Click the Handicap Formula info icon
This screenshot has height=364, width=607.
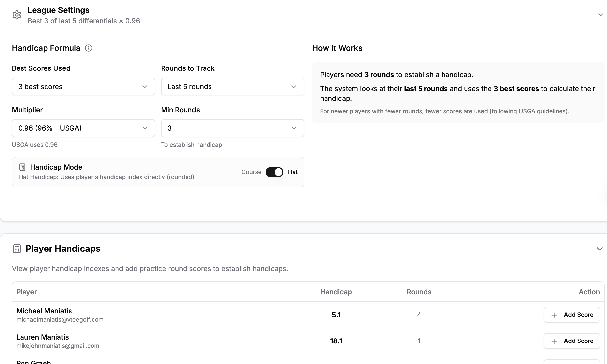click(88, 48)
